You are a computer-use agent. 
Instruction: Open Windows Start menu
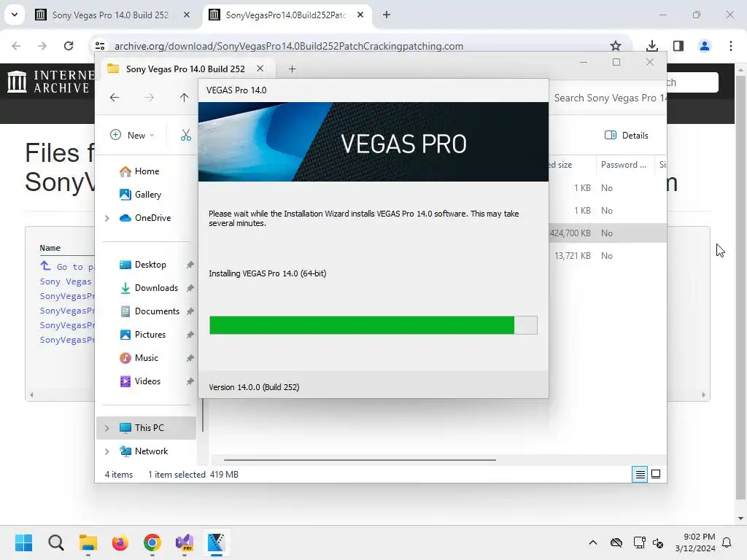(x=24, y=542)
